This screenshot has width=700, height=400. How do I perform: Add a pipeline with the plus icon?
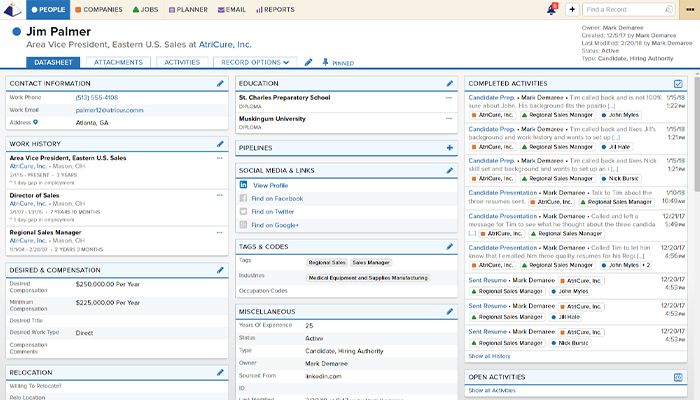click(449, 147)
